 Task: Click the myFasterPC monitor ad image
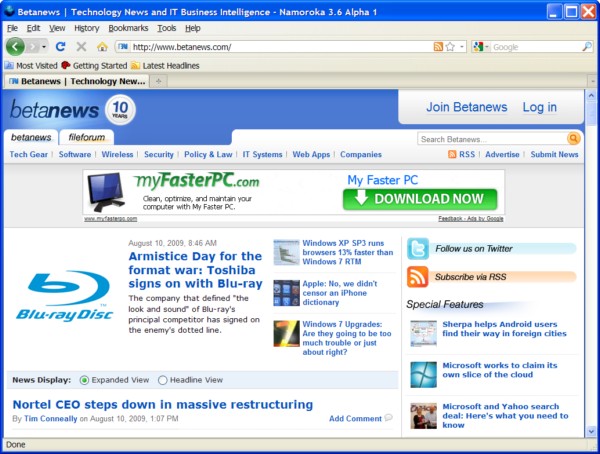pyautogui.click(x=106, y=192)
